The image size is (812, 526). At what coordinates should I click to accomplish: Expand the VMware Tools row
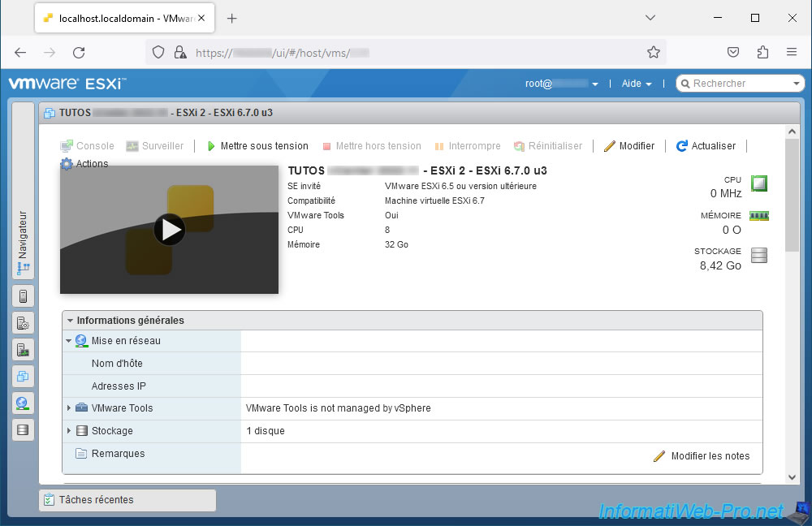click(69, 408)
